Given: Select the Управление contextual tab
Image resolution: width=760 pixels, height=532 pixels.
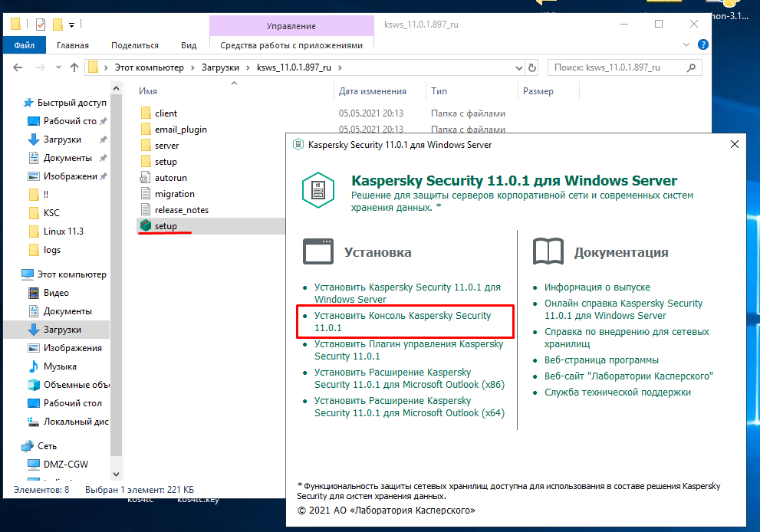Looking at the screenshot, I should pos(291,26).
